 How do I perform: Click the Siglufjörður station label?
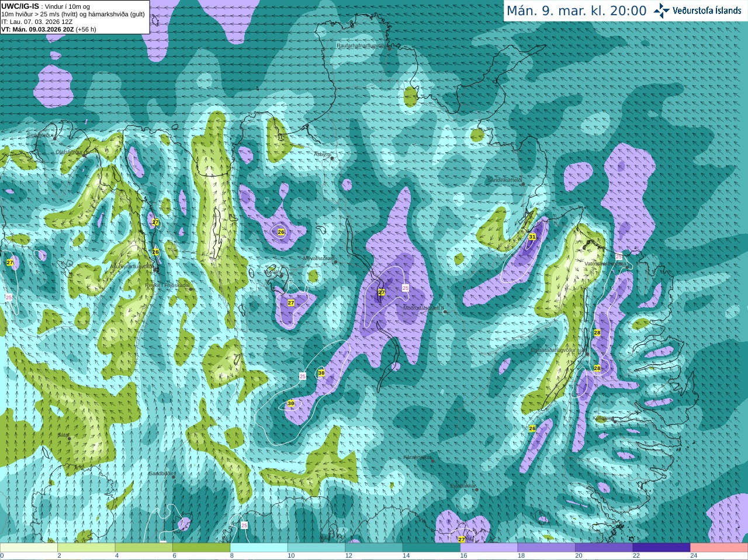[41, 135]
